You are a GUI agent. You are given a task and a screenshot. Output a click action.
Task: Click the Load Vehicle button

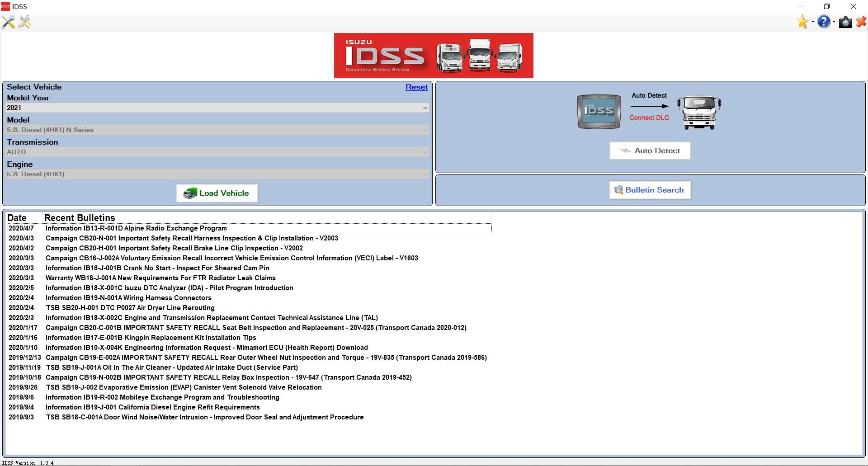(x=217, y=193)
